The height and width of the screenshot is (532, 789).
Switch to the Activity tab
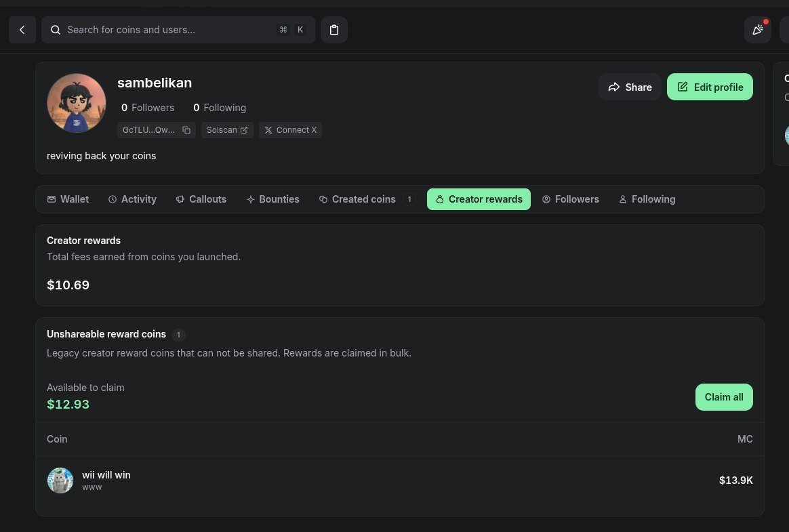132,199
